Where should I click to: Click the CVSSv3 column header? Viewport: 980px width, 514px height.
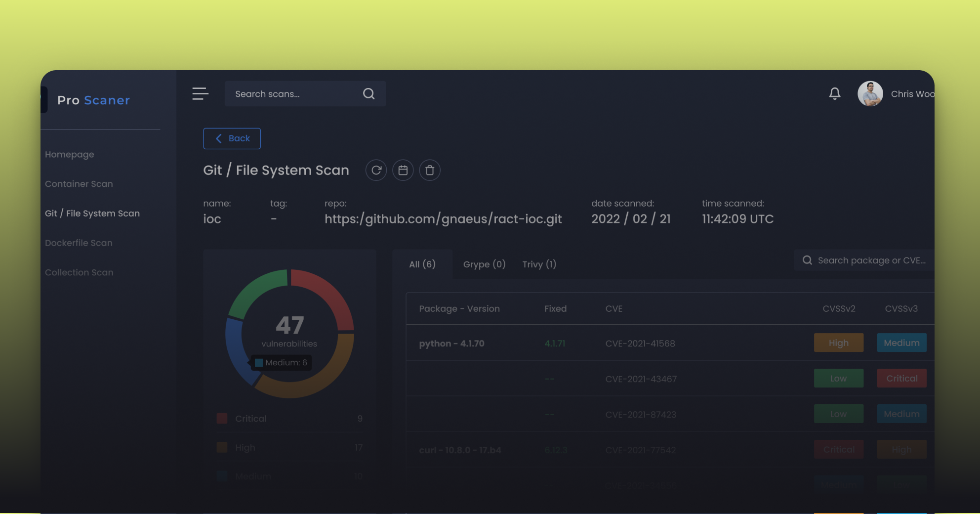(x=901, y=309)
